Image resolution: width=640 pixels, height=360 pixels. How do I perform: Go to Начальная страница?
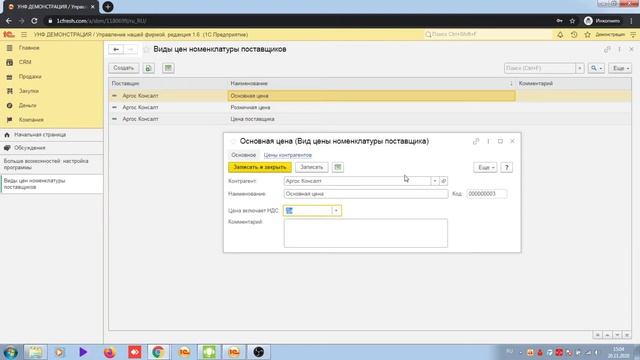click(x=40, y=135)
